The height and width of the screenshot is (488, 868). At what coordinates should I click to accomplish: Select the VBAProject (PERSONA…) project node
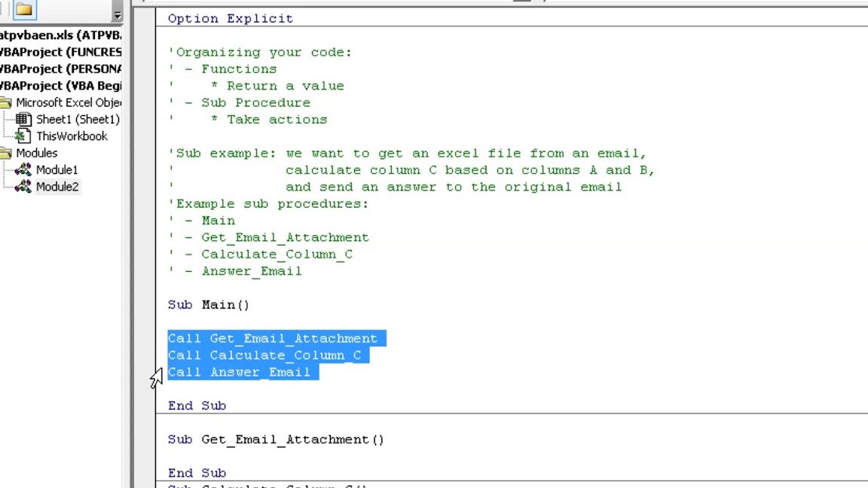tap(60, 69)
